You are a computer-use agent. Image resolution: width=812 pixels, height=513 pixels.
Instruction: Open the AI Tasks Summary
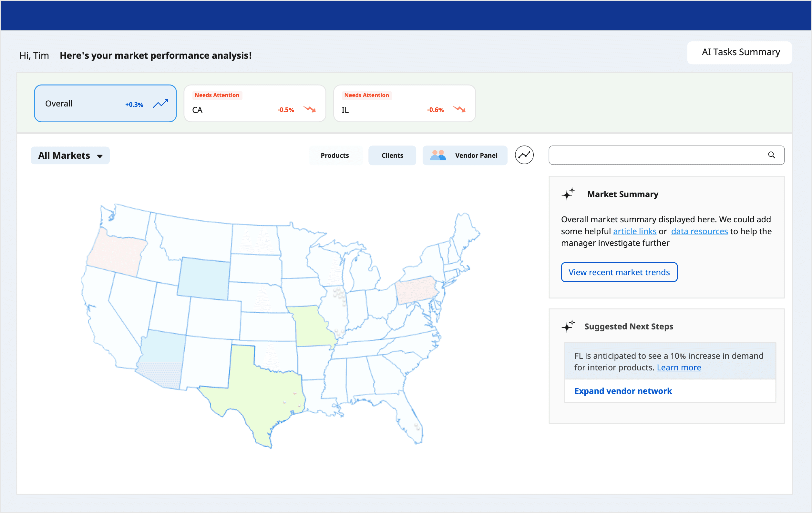[740, 52]
